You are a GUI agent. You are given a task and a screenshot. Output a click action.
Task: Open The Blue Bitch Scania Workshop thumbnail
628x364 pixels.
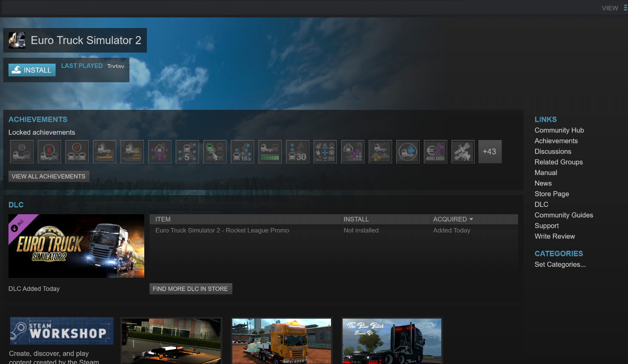point(392,342)
